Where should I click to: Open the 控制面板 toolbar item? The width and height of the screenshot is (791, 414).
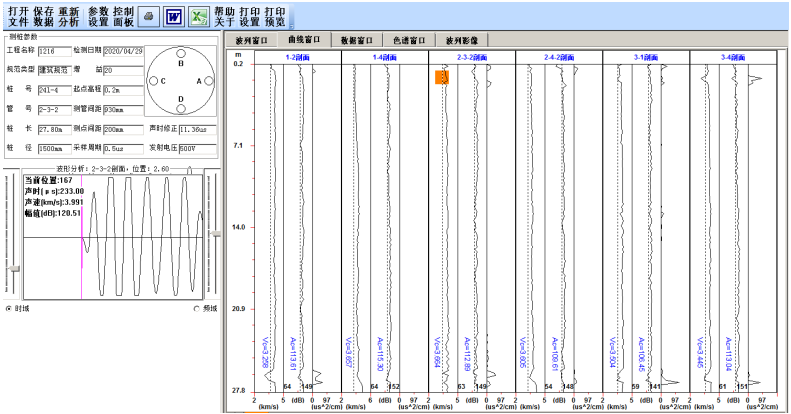[124, 17]
